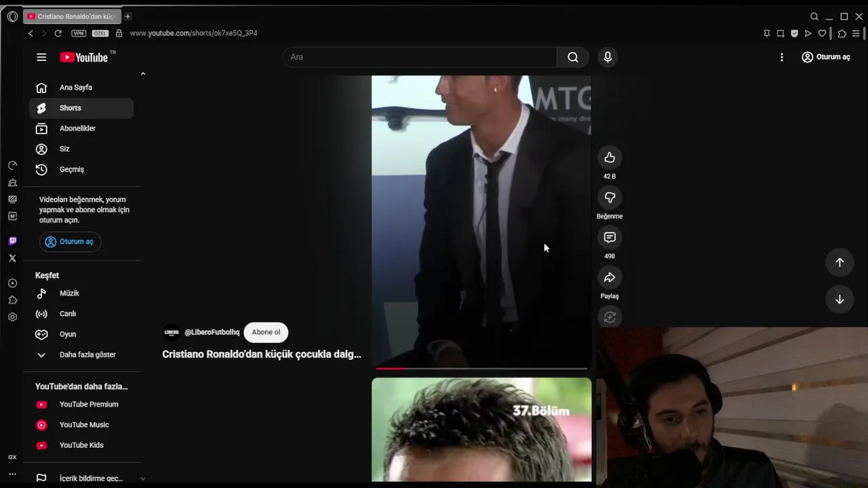
Task: Click the Remix icon below Paylaş
Action: pyautogui.click(x=610, y=317)
